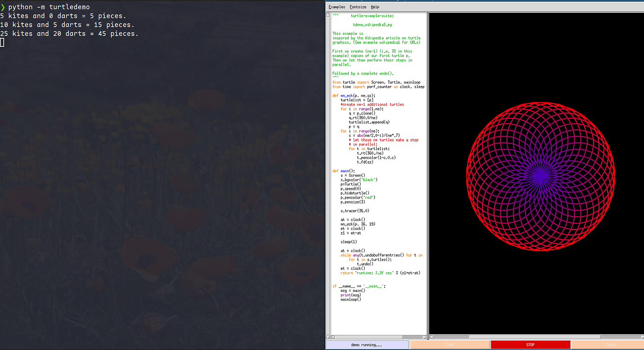
Task: Stop the running demo with STOP button
Action: (x=530, y=344)
